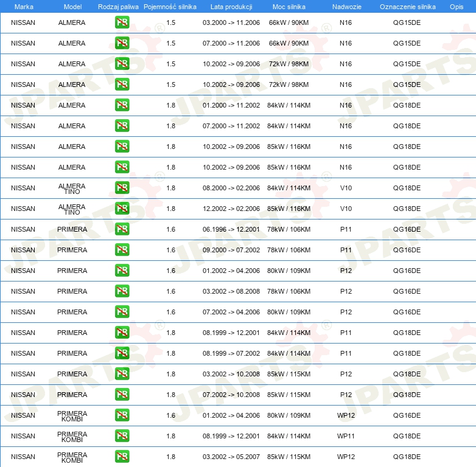Click petrol fuel icon in Almera 03.2000 -> 11.2006 row
476x467 pixels.
[122, 22]
